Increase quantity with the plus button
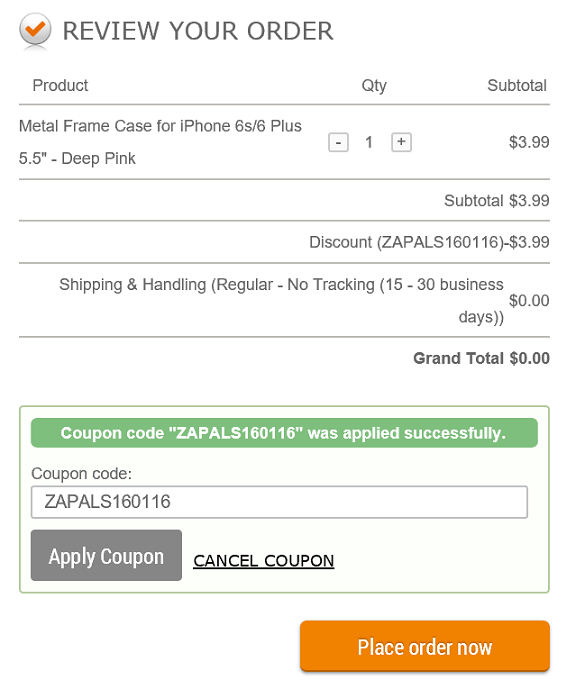Screen dimensions: 585x689 point(401,142)
